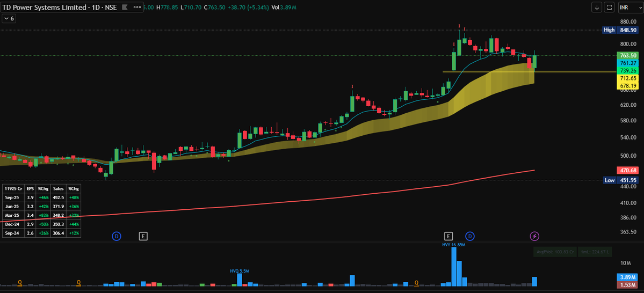Click the first orange Q marker in volume pane

coord(19,282)
